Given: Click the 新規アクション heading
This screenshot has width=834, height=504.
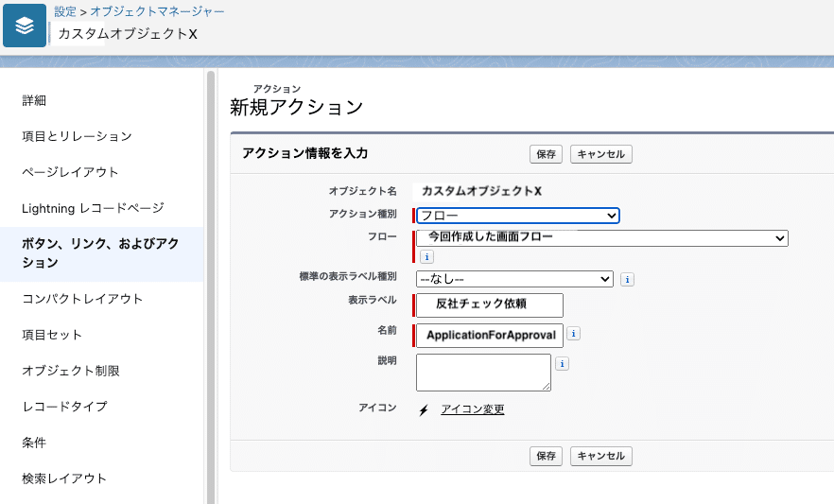Looking at the screenshot, I should [x=296, y=108].
